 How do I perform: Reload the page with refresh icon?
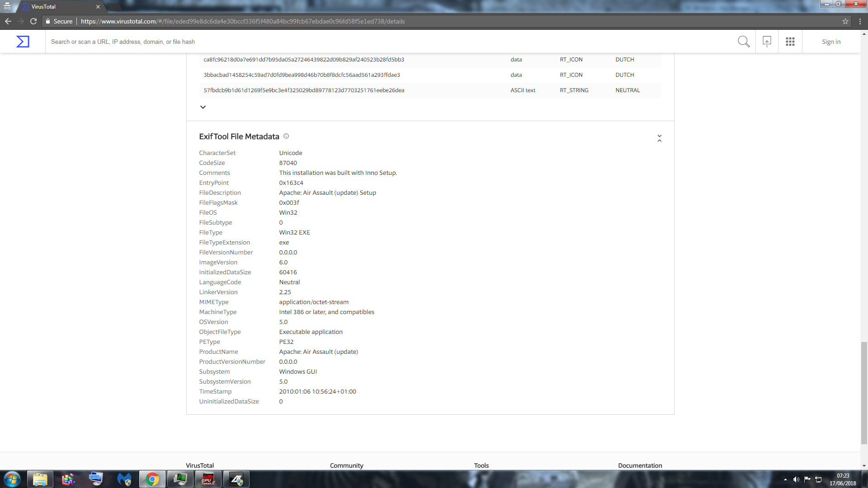point(33,21)
